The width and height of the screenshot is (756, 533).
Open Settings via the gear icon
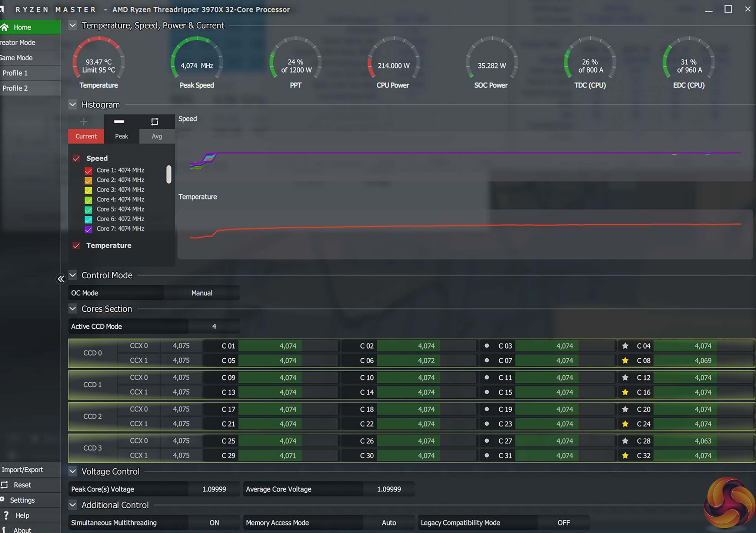coord(3,500)
